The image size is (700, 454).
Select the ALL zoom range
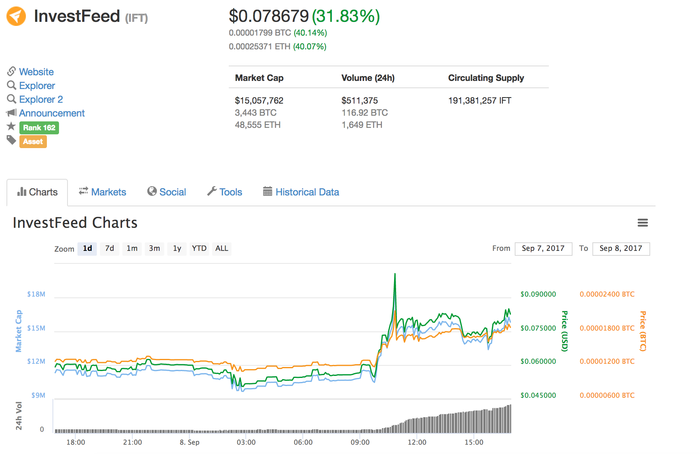coord(221,249)
